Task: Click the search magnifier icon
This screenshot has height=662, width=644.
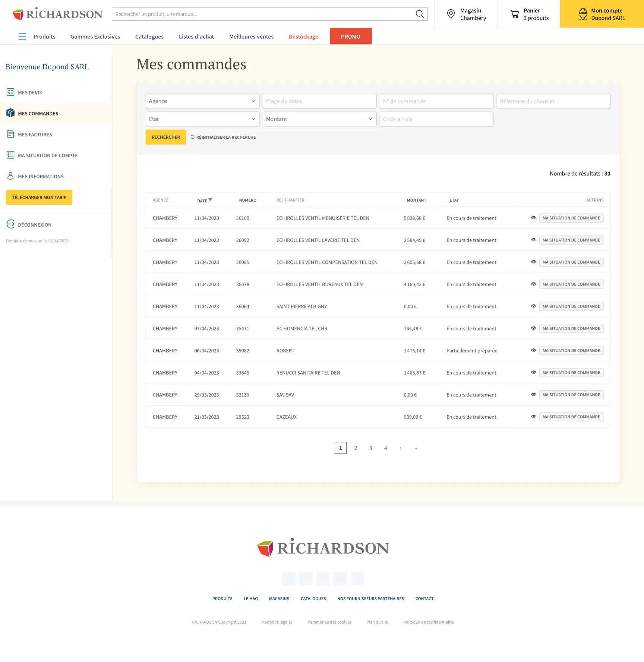Action: [x=420, y=14]
